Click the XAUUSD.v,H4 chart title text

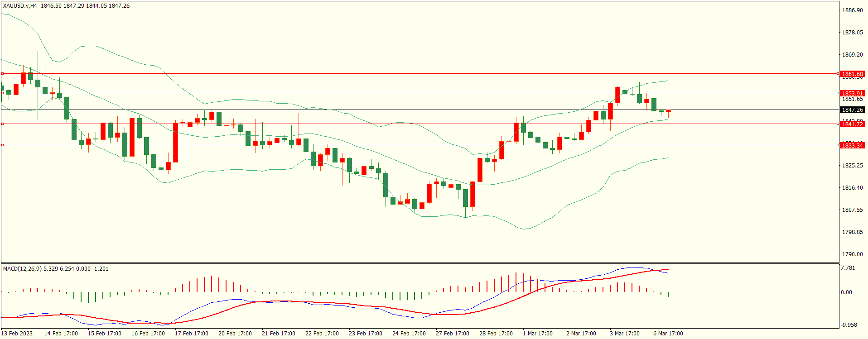[20, 6]
